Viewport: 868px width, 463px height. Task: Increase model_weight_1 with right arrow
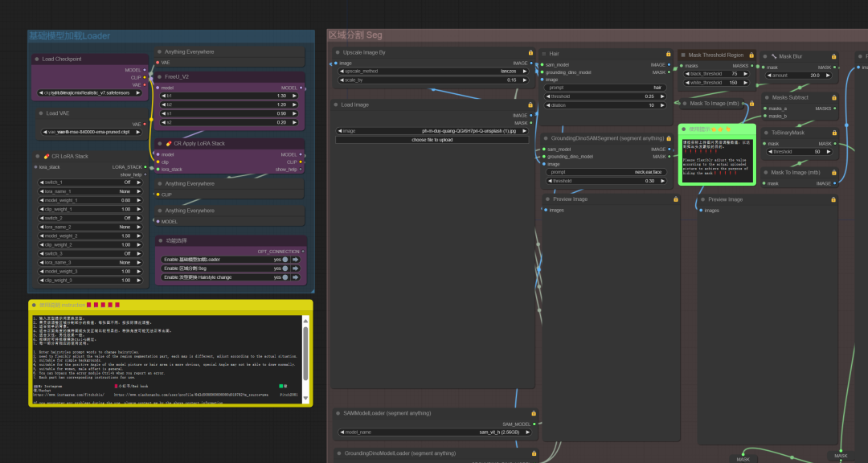[139, 200]
